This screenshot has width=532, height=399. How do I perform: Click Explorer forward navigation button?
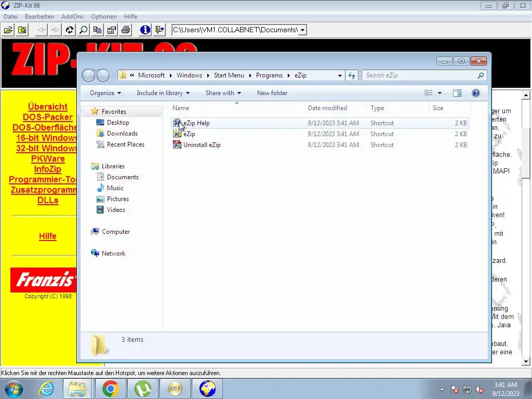103,75
